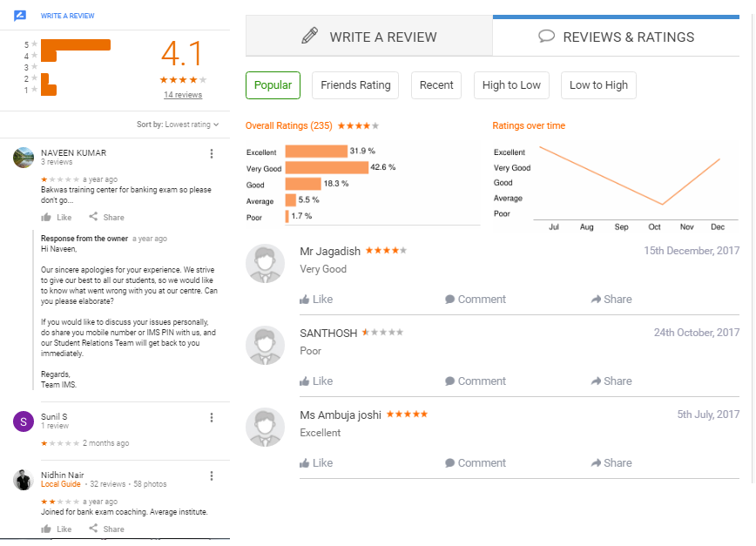Select the Recent filter
This screenshot has width=756, height=546.
[x=436, y=85]
